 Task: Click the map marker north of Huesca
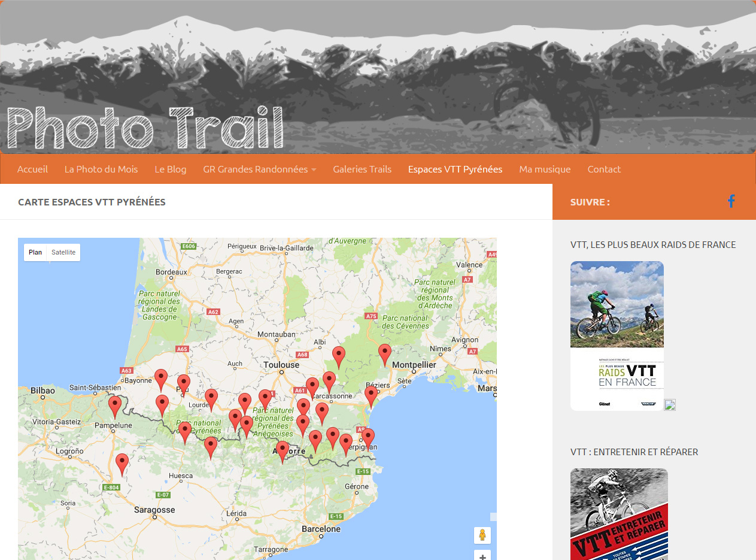210,448
